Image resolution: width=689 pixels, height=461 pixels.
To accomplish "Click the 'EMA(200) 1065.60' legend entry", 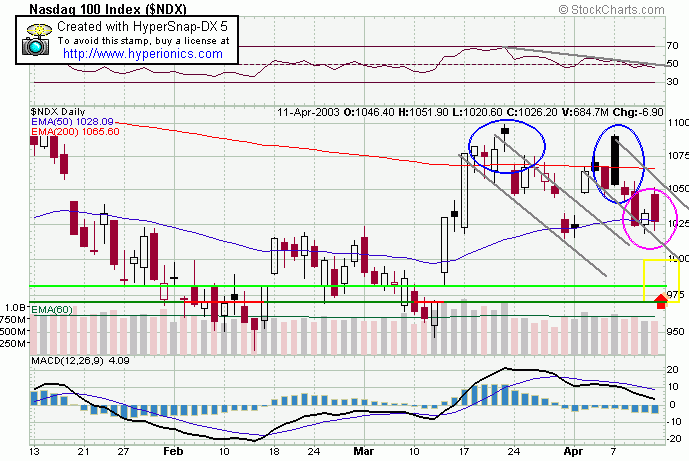I will pyautogui.click(x=75, y=131).
